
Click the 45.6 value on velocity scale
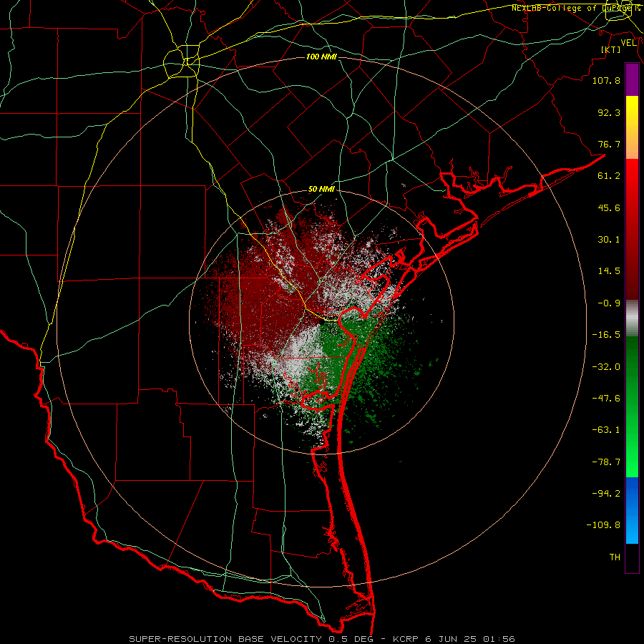pos(609,208)
